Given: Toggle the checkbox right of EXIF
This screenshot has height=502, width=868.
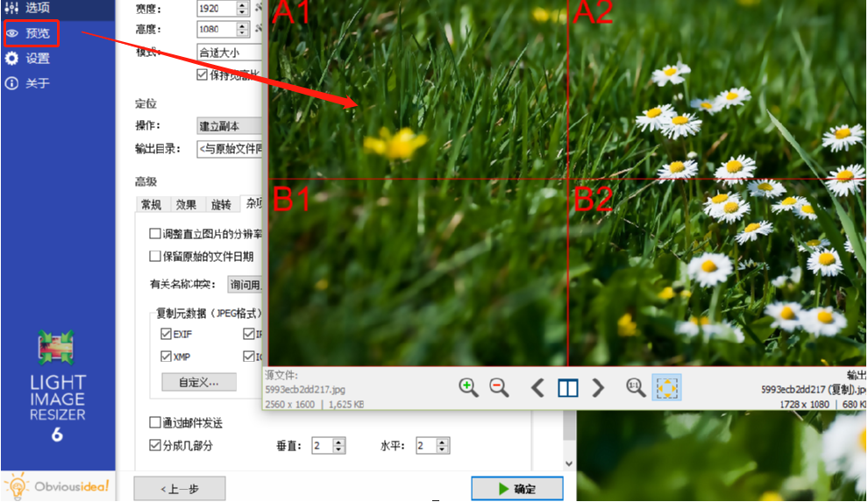Looking at the screenshot, I should (x=248, y=334).
